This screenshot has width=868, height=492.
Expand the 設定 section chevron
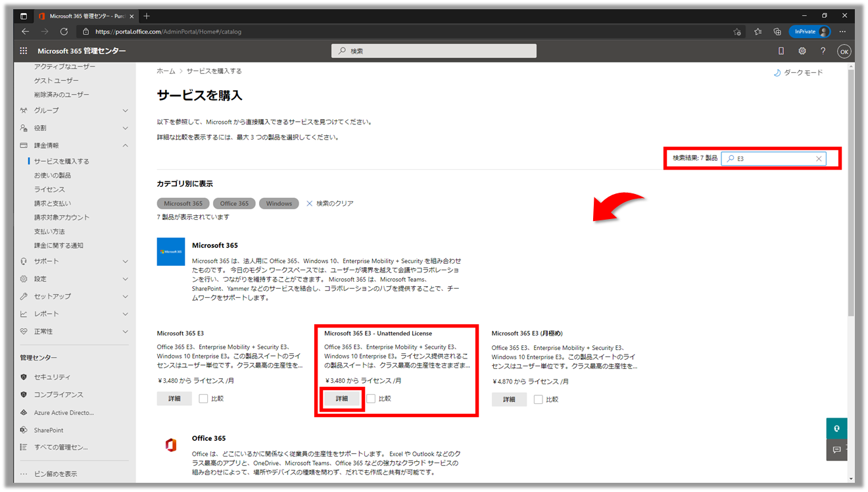click(125, 279)
